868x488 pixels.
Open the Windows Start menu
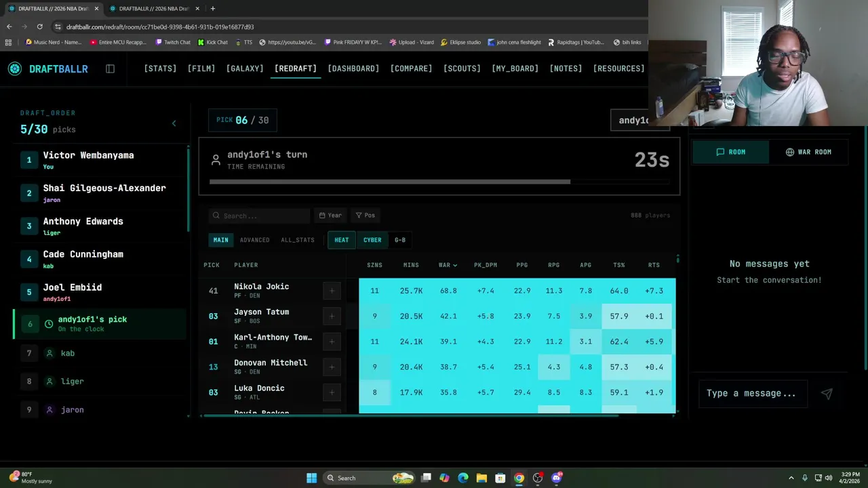point(311,478)
